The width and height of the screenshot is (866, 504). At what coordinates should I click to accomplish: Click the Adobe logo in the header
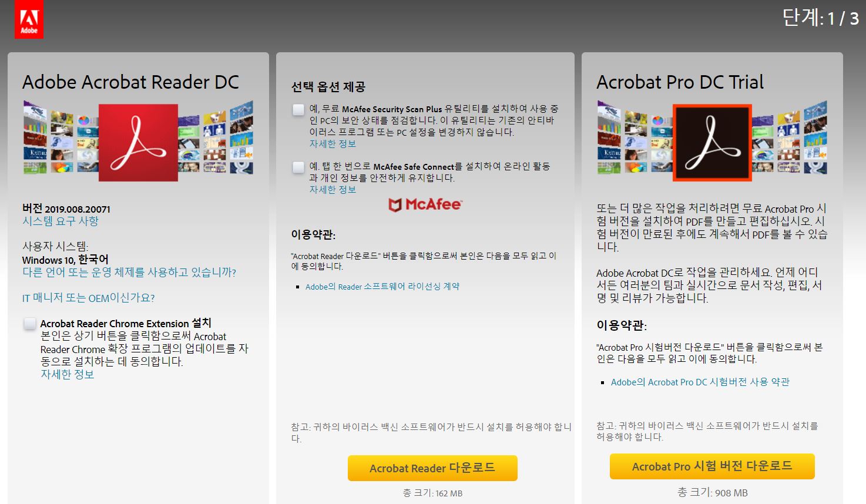29,20
